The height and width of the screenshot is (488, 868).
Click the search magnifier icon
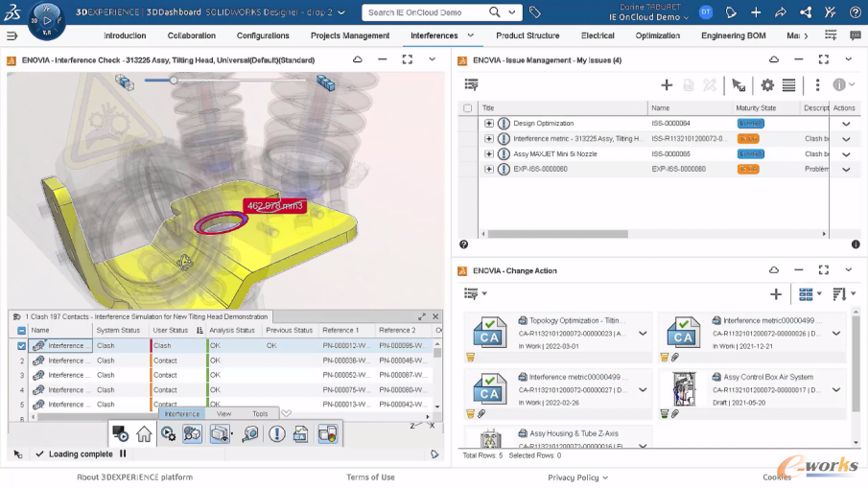[x=494, y=12]
